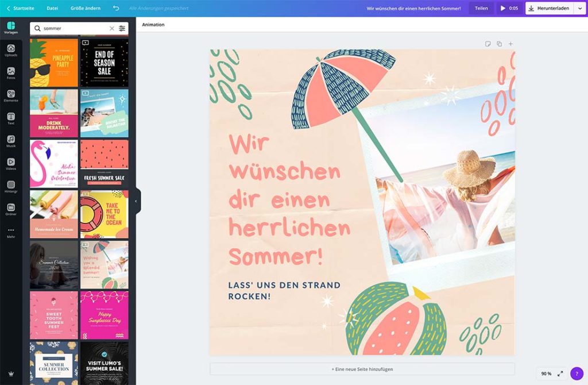Select the End of Season Sale template
The height and width of the screenshot is (385, 588).
(x=105, y=63)
